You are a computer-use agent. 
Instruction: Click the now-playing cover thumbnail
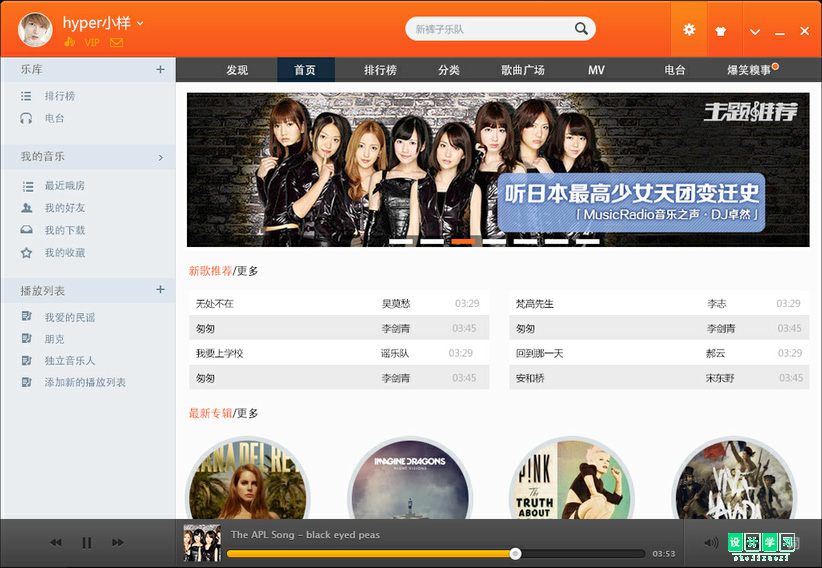(202, 543)
